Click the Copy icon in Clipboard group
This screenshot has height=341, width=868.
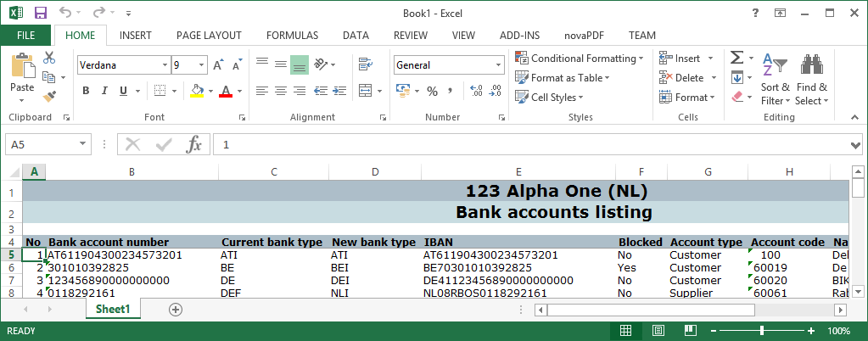(x=49, y=77)
